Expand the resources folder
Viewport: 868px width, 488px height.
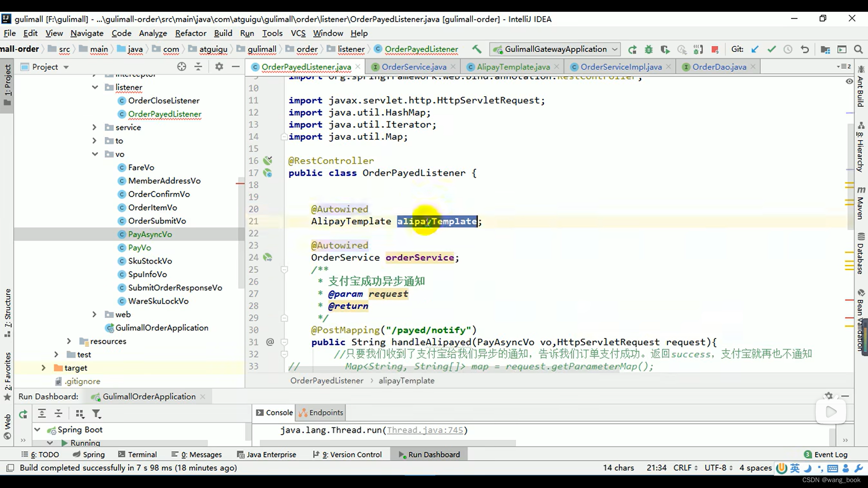point(69,341)
